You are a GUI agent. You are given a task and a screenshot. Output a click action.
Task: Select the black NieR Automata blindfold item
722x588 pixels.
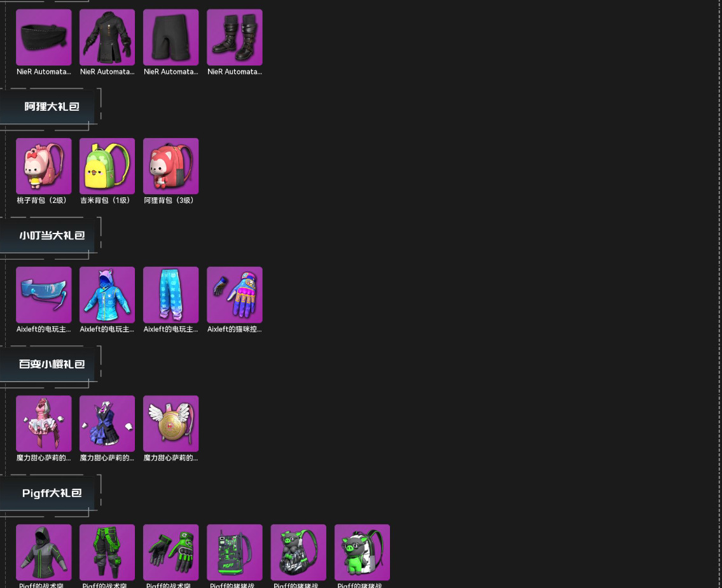[44, 38]
